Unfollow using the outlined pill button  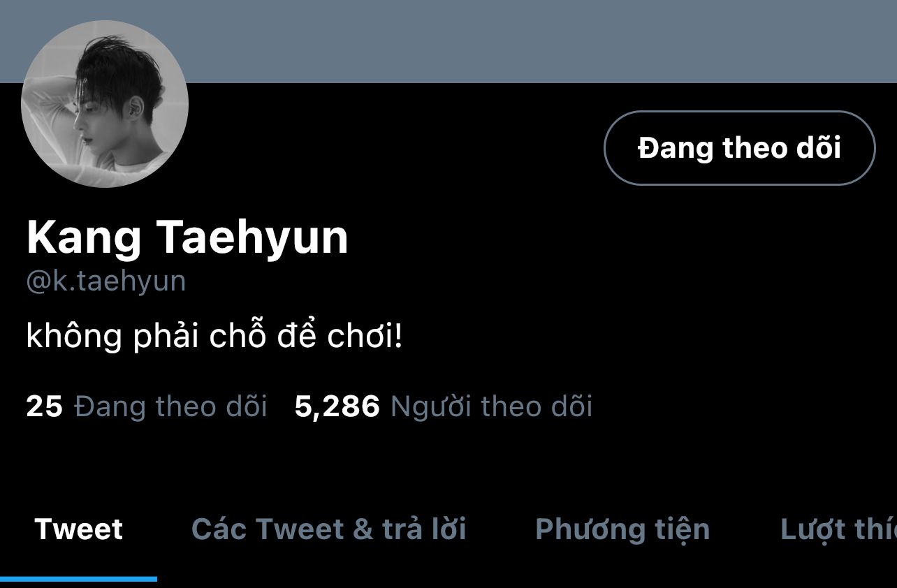coord(739,148)
